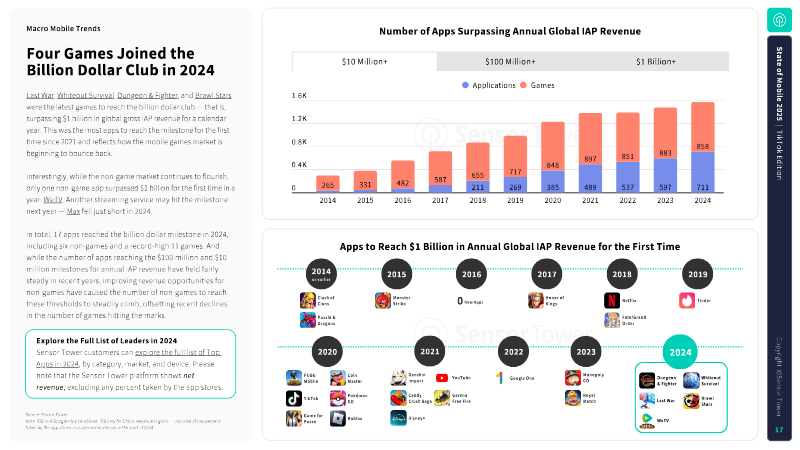The height and width of the screenshot is (450, 800).
Task: Click the YouTube icon under 2021
Action: (x=441, y=378)
